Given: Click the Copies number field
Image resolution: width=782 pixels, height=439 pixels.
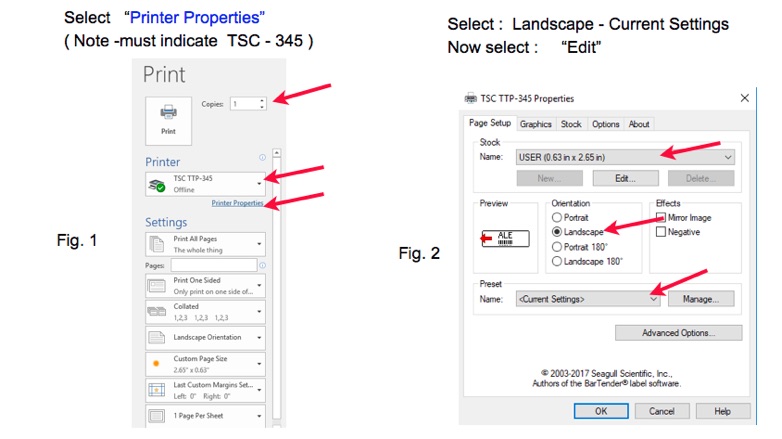Looking at the screenshot, I should [244, 104].
